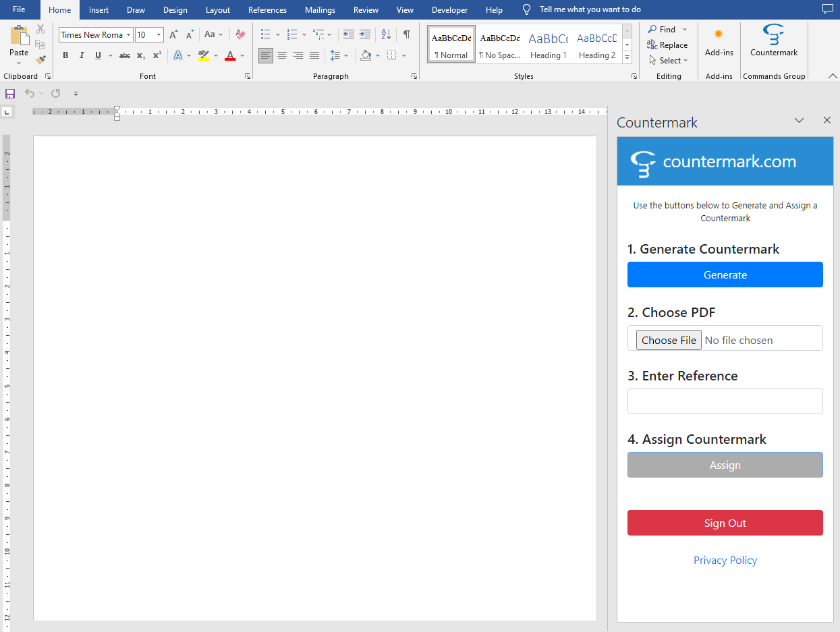Apply red font color
840x632 pixels.
[x=230, y=55]
